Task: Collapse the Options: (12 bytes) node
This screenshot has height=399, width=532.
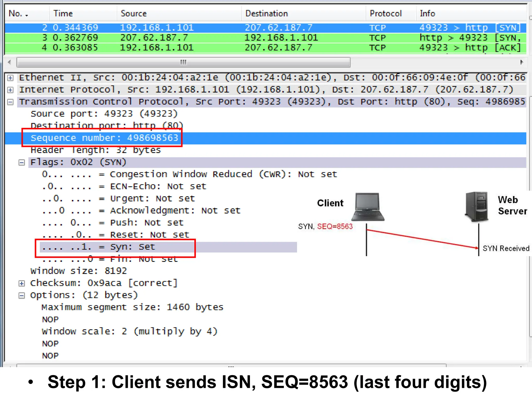Action: [x=22, y=296]
